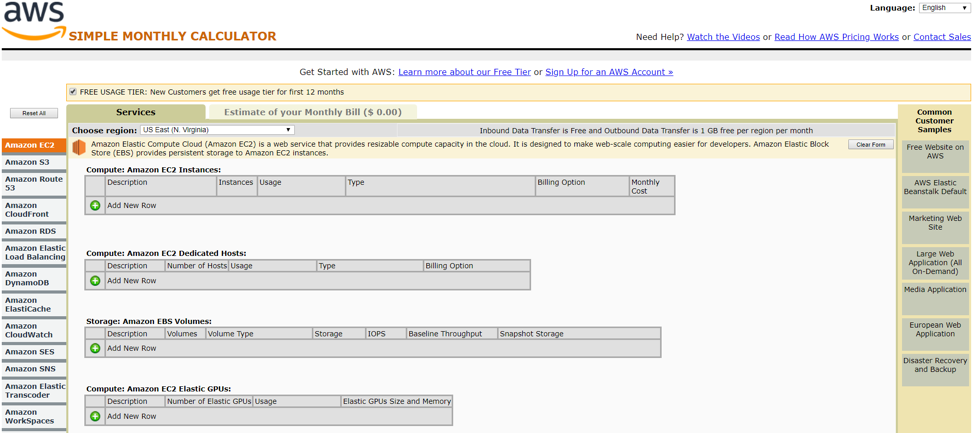Click the Volume Type column header
This screenshot has height=433, width=974.
259,334
